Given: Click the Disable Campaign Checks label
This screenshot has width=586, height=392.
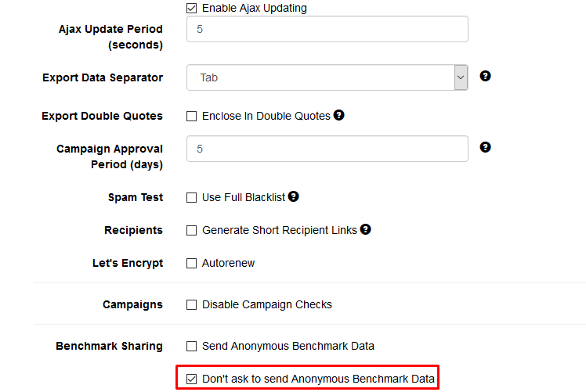Looking at the screenshot, I should (x=267, y=304).
